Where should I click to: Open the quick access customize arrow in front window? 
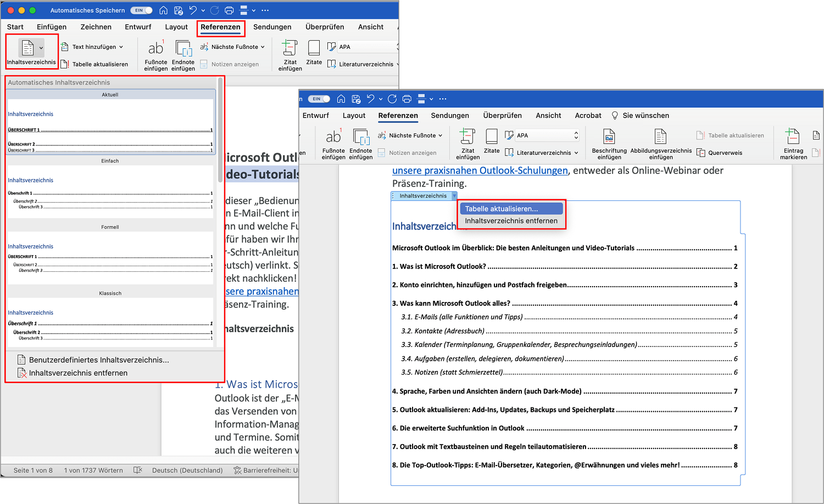(432, 99)
